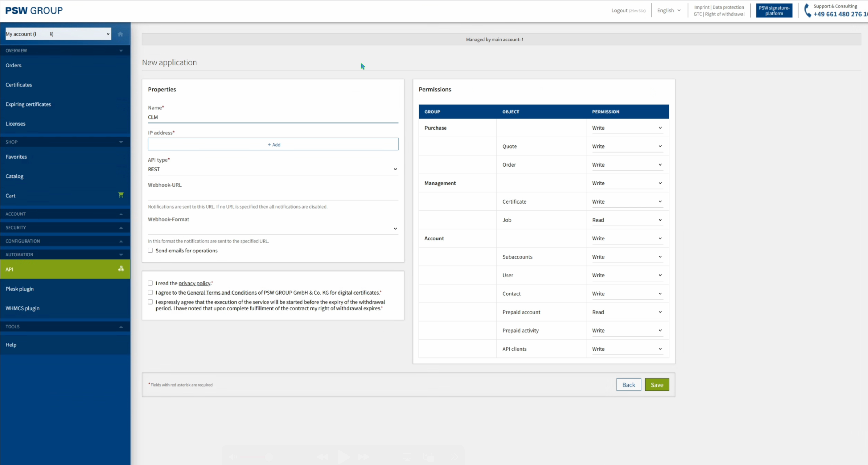Collapse the SHOP section arrow
This screenshot has width=868, height=465.
click(121, 142)
